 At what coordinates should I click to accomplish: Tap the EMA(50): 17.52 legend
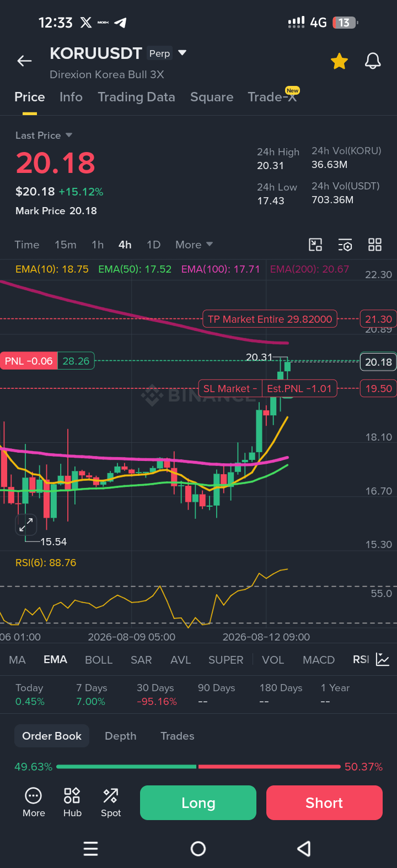(135, 269)
